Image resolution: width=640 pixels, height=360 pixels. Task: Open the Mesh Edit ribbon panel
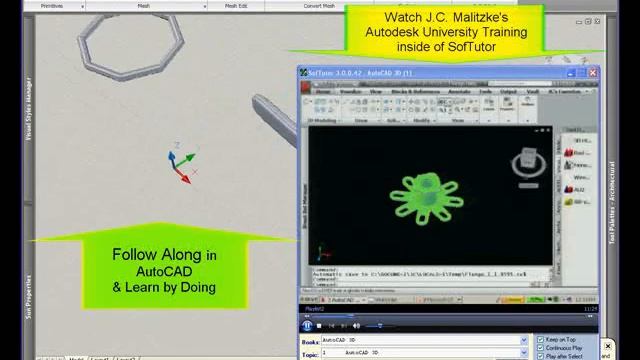click(236, 6)
